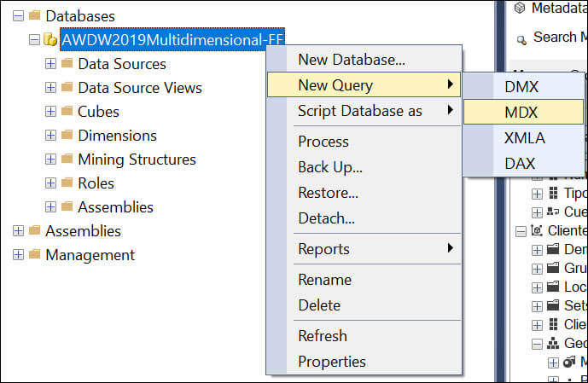The height and width of the screenshot is (383, 588).
Task: Select DAX query type
Action: tap(520, 163)
